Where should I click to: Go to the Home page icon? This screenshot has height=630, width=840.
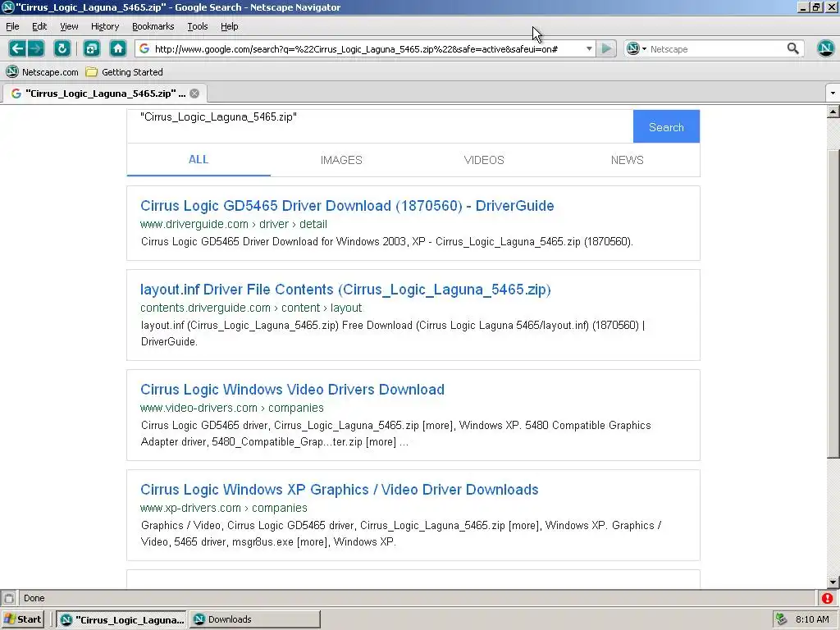118,48
